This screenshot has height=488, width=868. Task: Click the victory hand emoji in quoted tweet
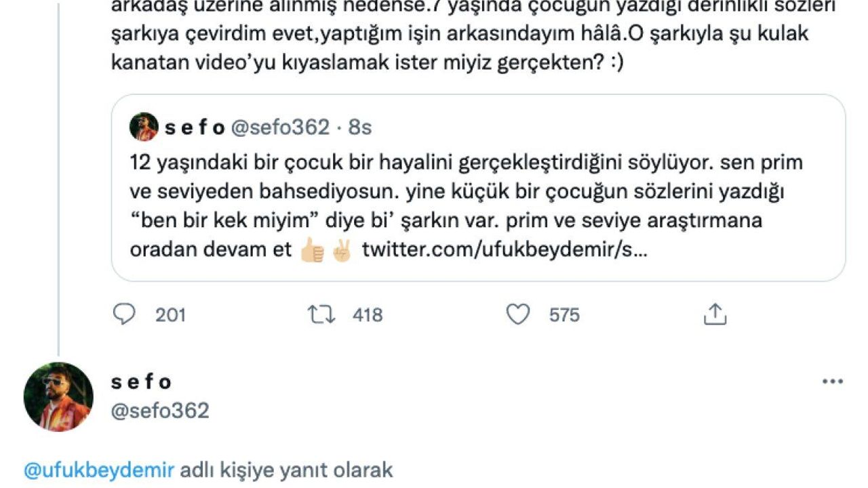(342, 250)
